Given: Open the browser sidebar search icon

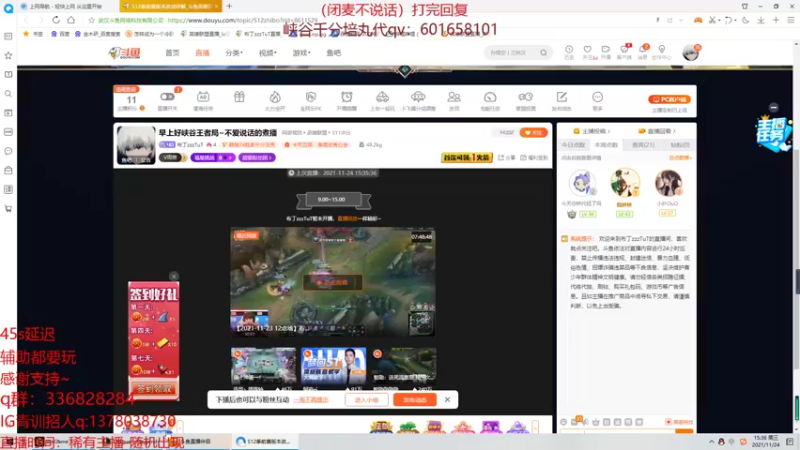Looking at the screenshot, I should point(8,94).
